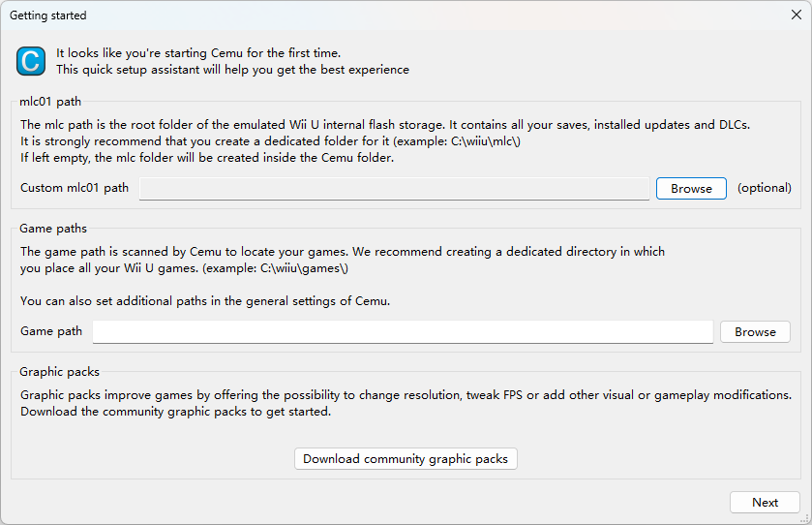Click inside the Game path input box

(x=403, y=331)
